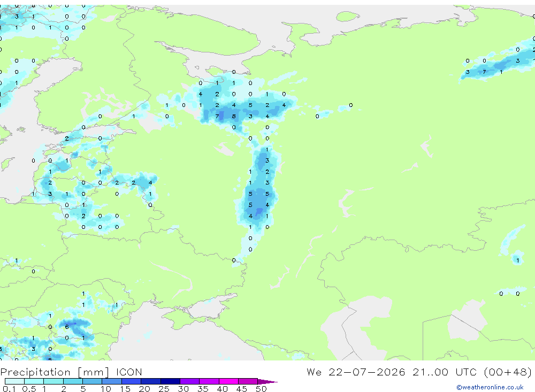Click the 5–10 mm legend color swatch

coord(92,381)
